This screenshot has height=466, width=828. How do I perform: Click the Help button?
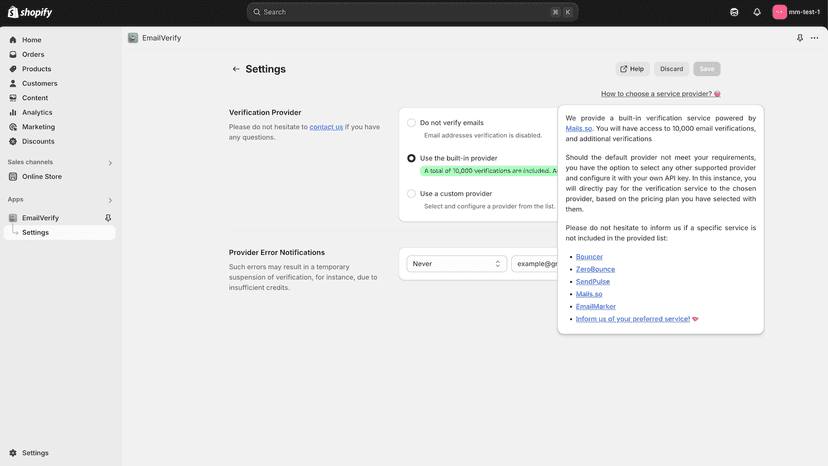[x=632, y=69]
